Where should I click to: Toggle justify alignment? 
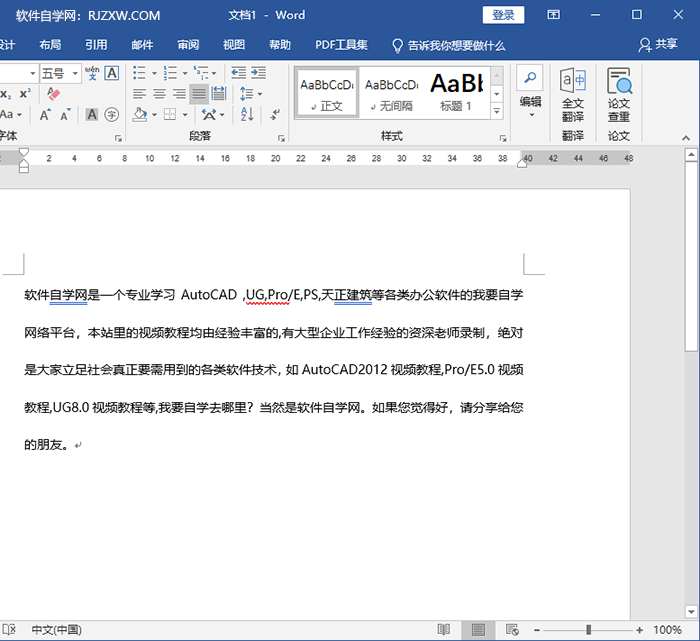tap(199, 94)
